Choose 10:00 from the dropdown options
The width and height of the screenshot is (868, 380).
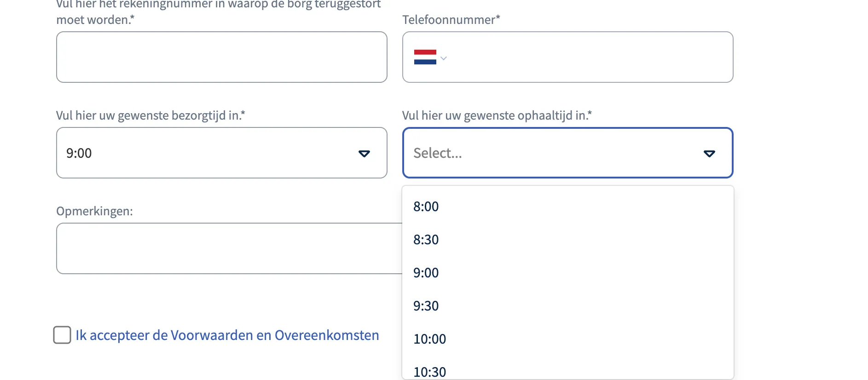tap(430, 339)
